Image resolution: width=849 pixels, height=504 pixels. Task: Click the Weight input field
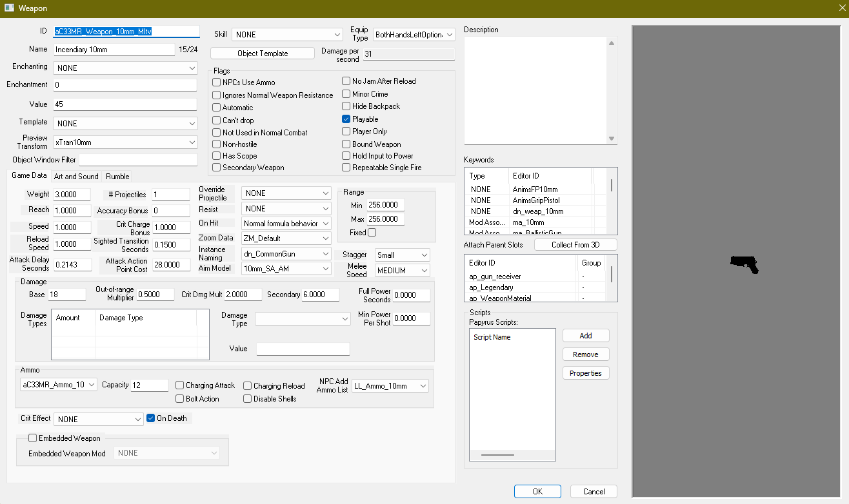pyautogui.click(x=72, y=195)
